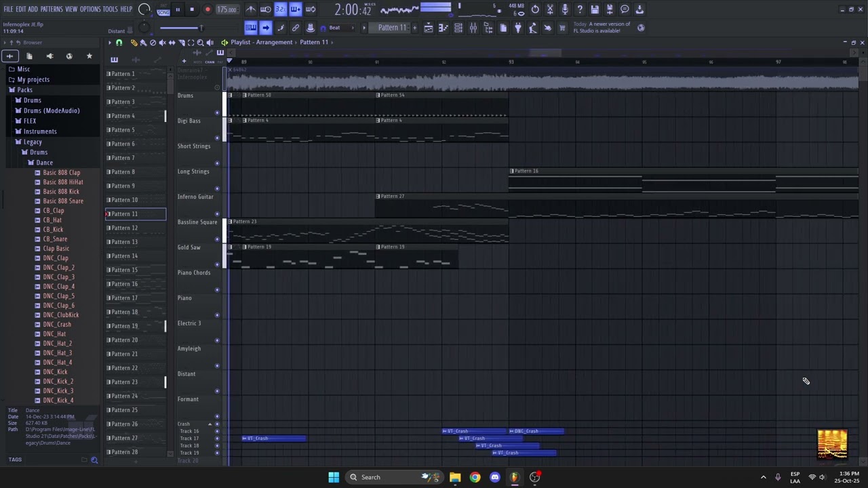
Task: Open the Plugin picker plug icon
Action: click(x=518, y=28)
